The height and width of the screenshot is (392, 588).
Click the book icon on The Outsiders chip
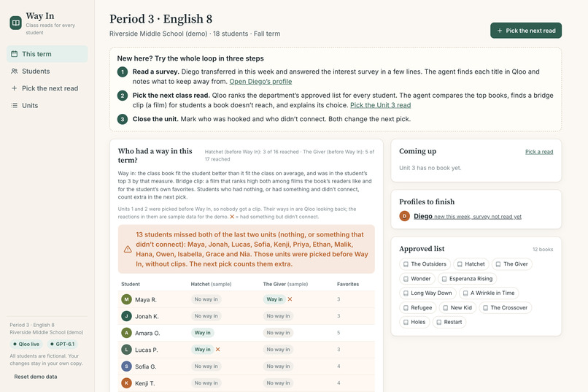(406, 264)
